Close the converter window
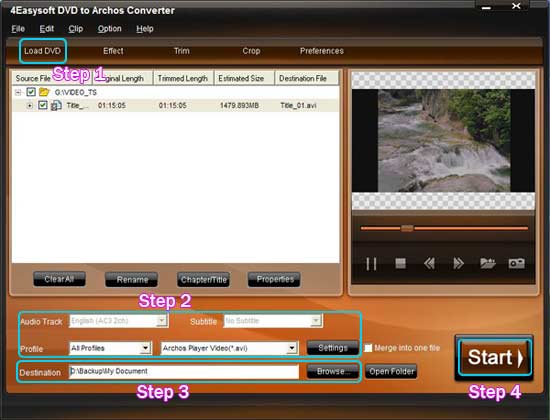 (516, 6)
